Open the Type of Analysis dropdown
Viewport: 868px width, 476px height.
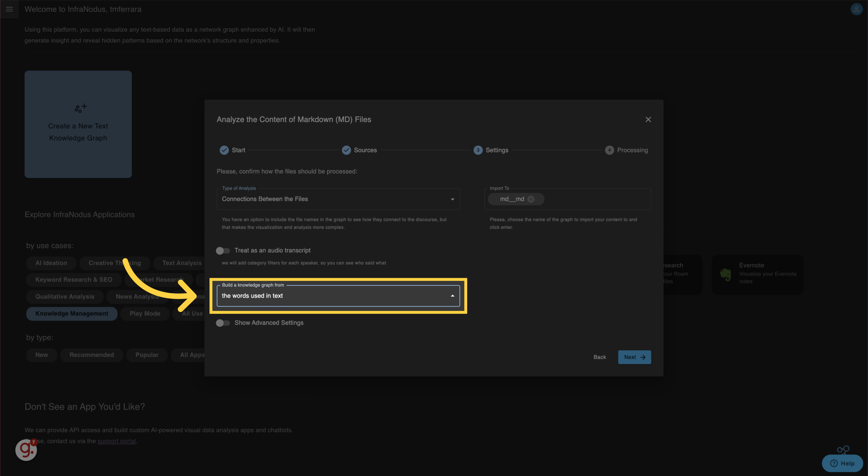pos(338,199)
